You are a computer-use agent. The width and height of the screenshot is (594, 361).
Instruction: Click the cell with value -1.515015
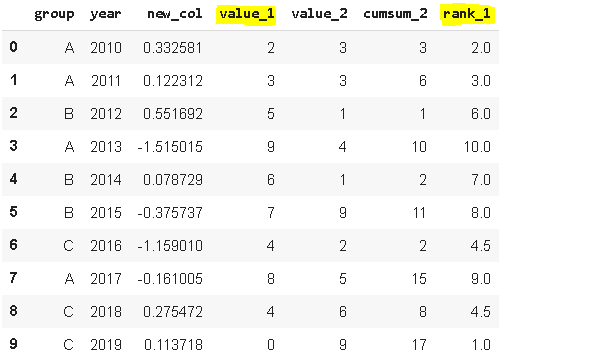point(170,147)
